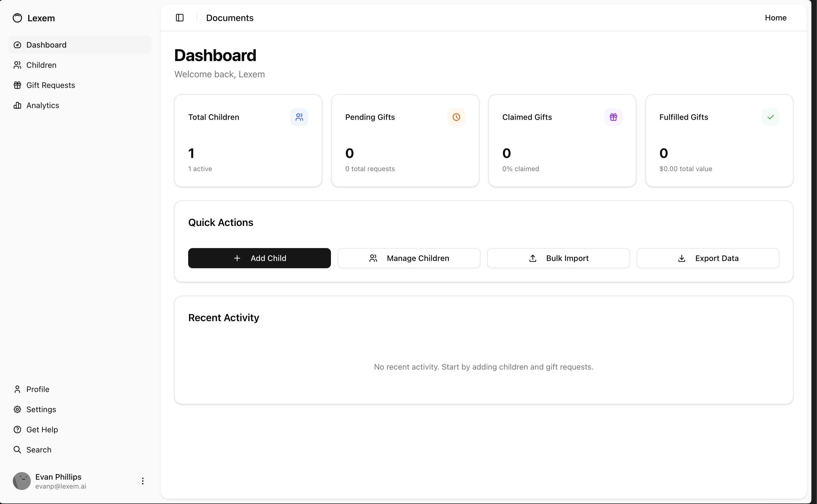Follow the Home link in header
The height and width of the screenshot is (504, 817).
[775, 18]
